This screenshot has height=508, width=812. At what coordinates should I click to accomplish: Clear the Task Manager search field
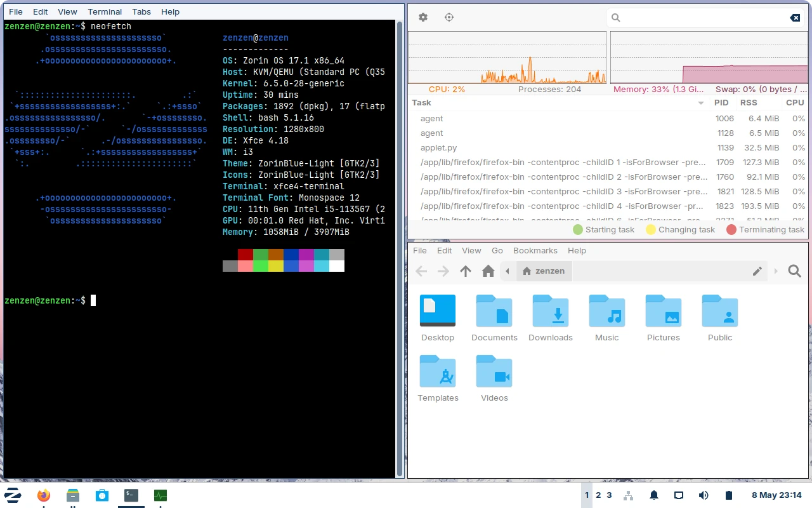pyautogui.click(x=795, y=18)
